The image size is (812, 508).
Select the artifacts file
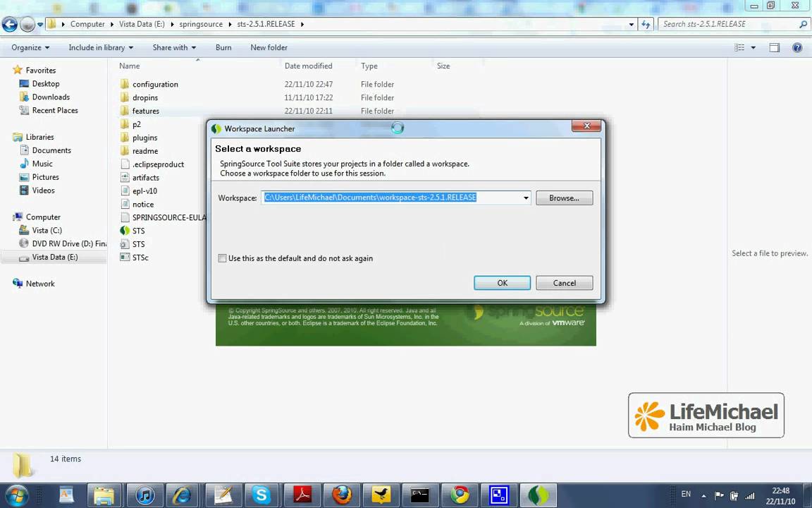coord(145,178)
